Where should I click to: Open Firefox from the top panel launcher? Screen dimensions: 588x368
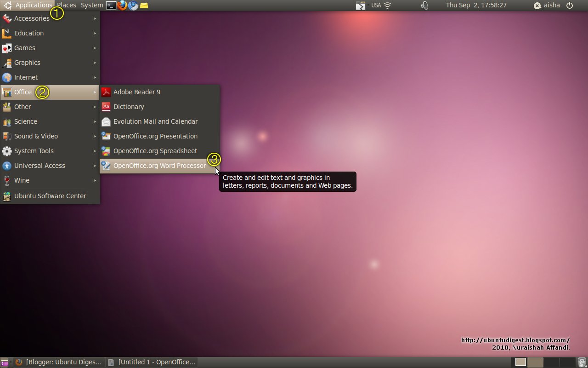pyautogui.click(x=122, y=6)
